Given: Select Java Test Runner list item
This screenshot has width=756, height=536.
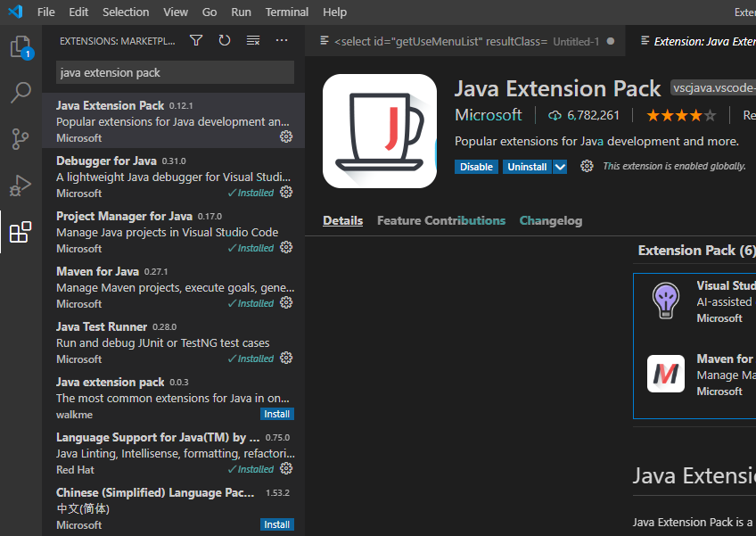Looking at the screenshot, I should tap(174, 342).
